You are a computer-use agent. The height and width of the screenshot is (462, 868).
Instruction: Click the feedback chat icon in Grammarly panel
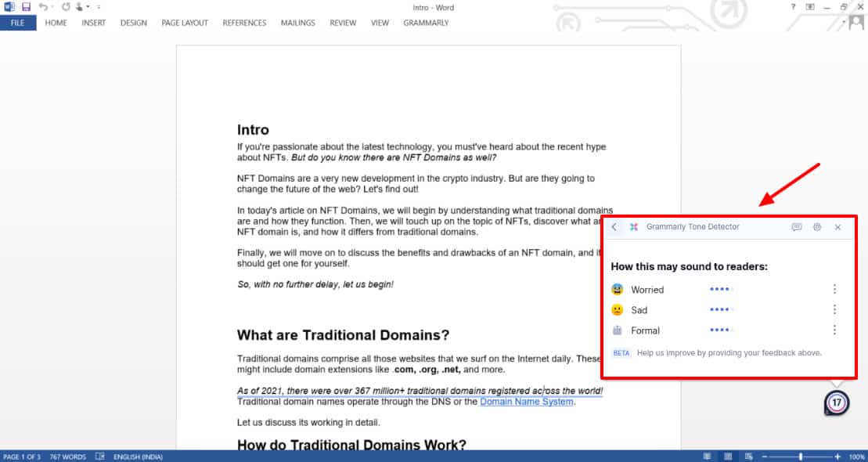click(797, 227)
